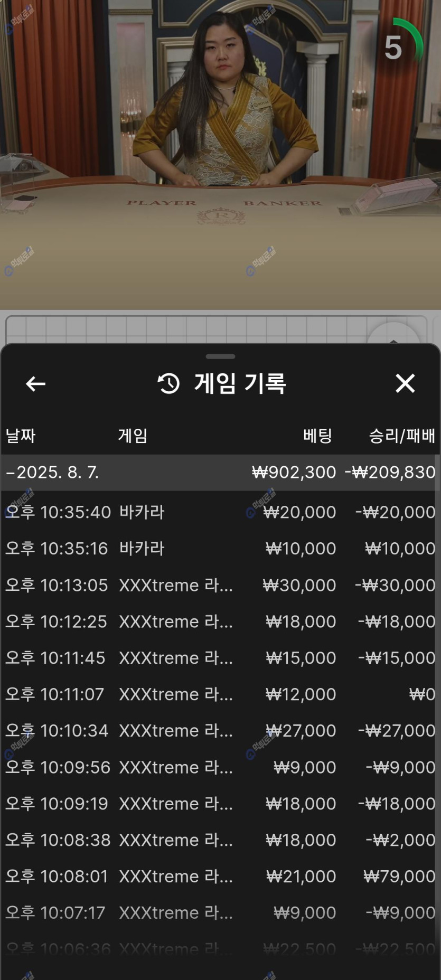Click the ₩30,000 bet amount
441x980 pixels.
click(299, 585)
